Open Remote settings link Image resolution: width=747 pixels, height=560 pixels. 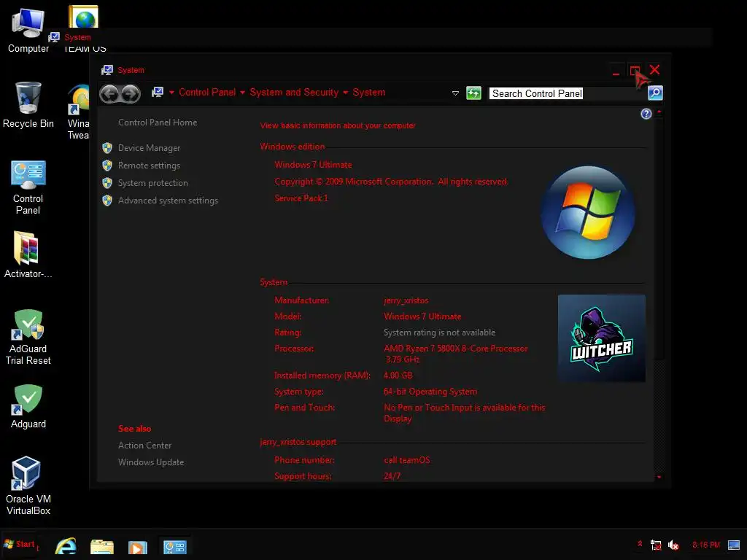[149, 166]
